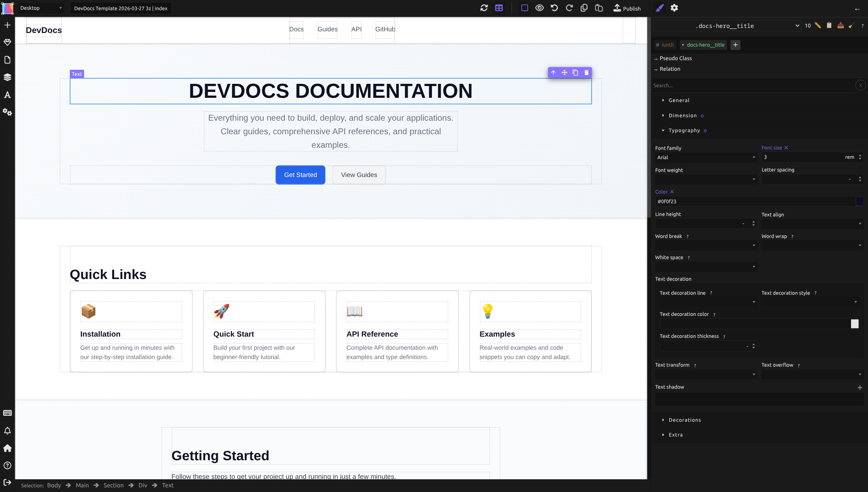Toggle the style manager paintbrush icon
This screenshot has height=492, width=868.
pyautogui.click(x=659, y=8)
